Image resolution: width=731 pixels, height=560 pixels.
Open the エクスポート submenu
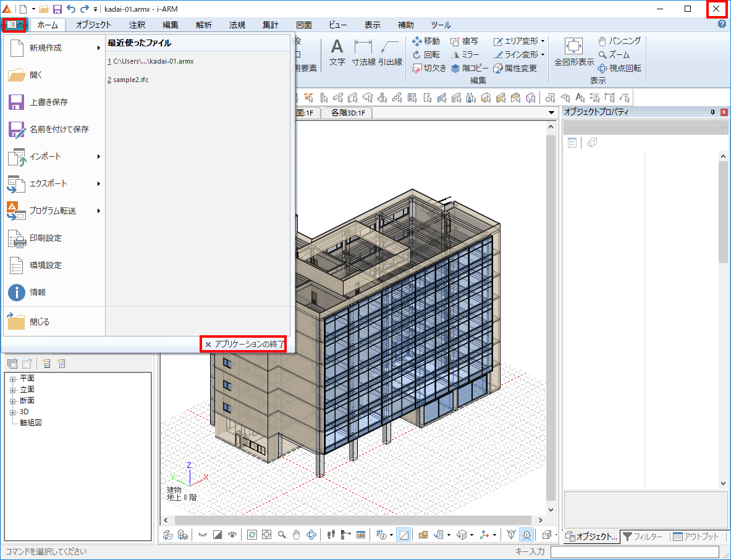(x=54, y=183)
